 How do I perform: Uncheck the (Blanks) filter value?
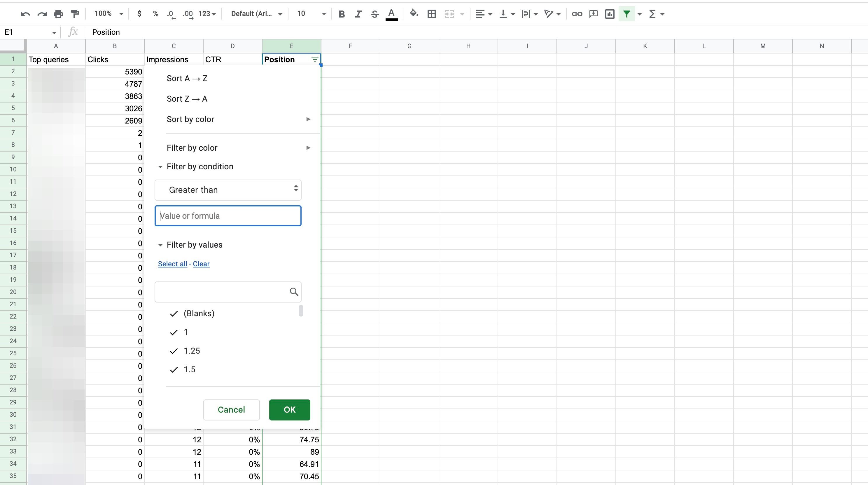[174, 314]
